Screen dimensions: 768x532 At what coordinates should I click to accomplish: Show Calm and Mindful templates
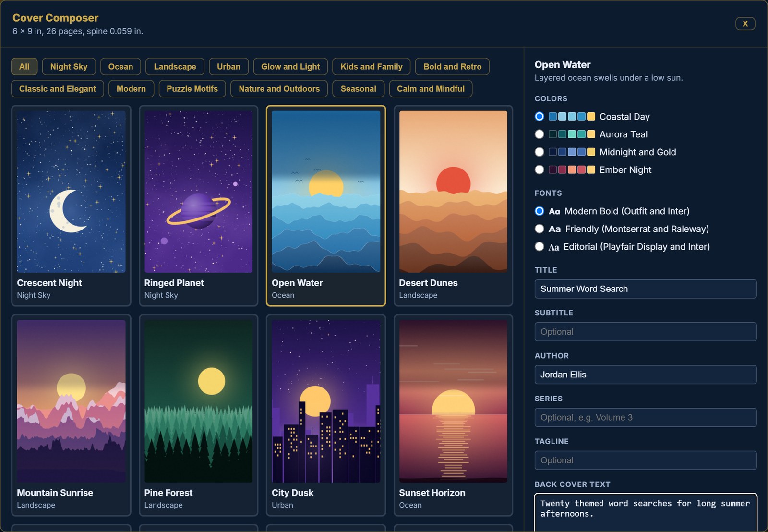pos(431,89)
